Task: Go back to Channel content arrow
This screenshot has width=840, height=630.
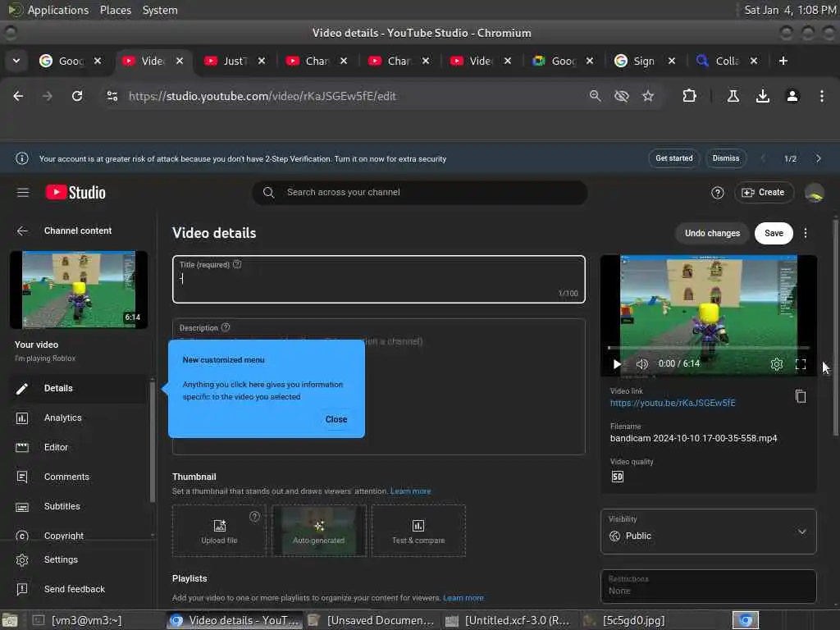Action: point(22,231)
